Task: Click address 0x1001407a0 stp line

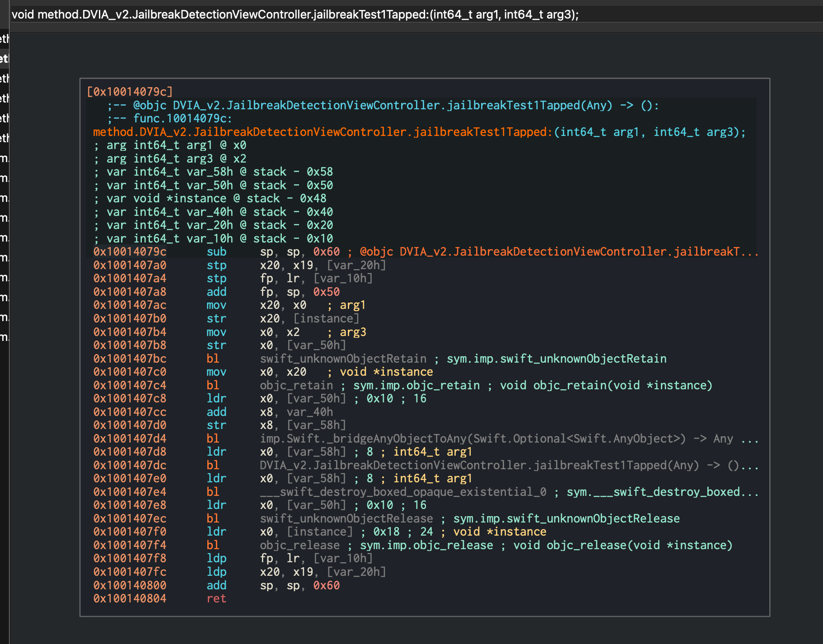Action: [x=239, y=265]
